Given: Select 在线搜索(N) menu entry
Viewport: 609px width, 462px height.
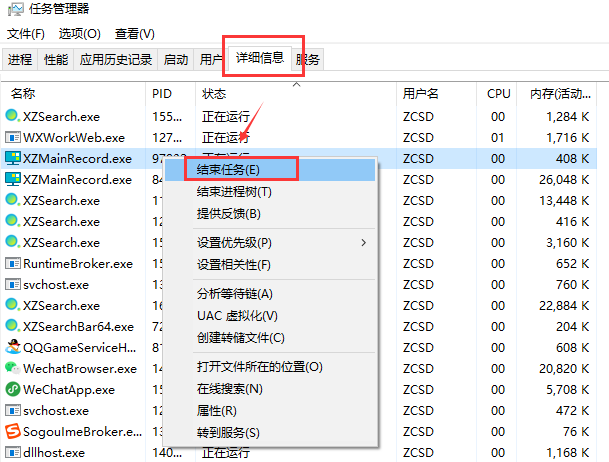Looking at the screenshot, I should (270, 389).
